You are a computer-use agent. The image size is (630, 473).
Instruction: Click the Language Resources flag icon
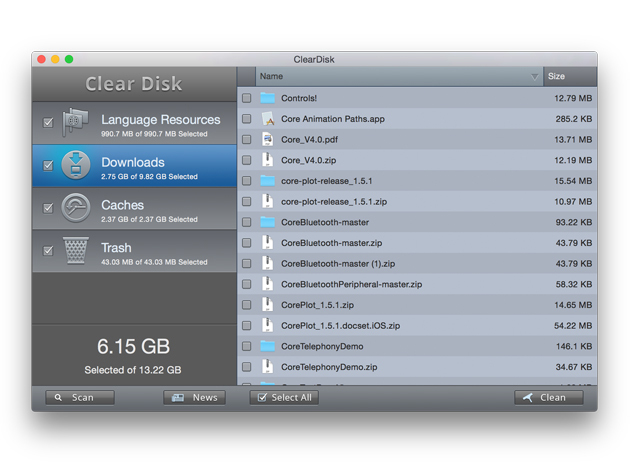pyautogui.click(x=75, y=122)
